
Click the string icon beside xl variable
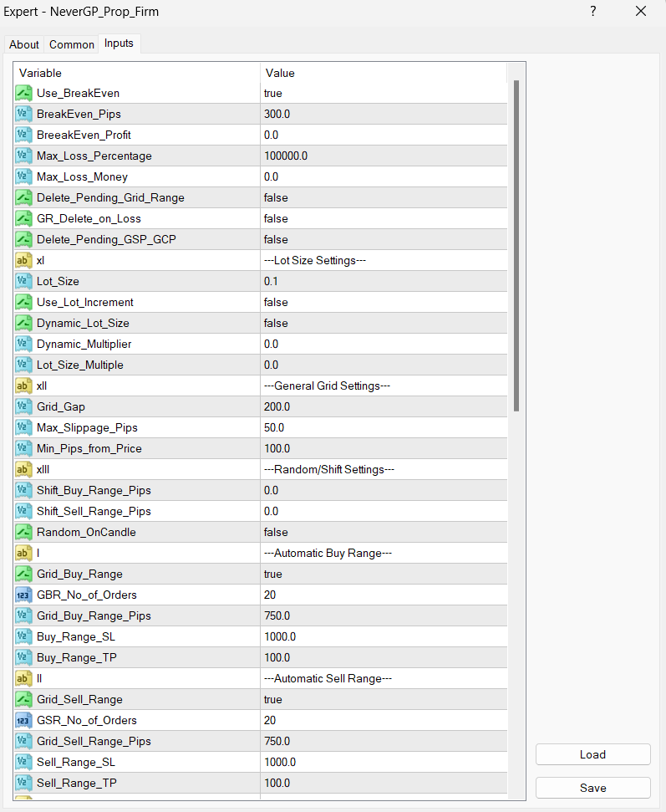coord(23,260)
